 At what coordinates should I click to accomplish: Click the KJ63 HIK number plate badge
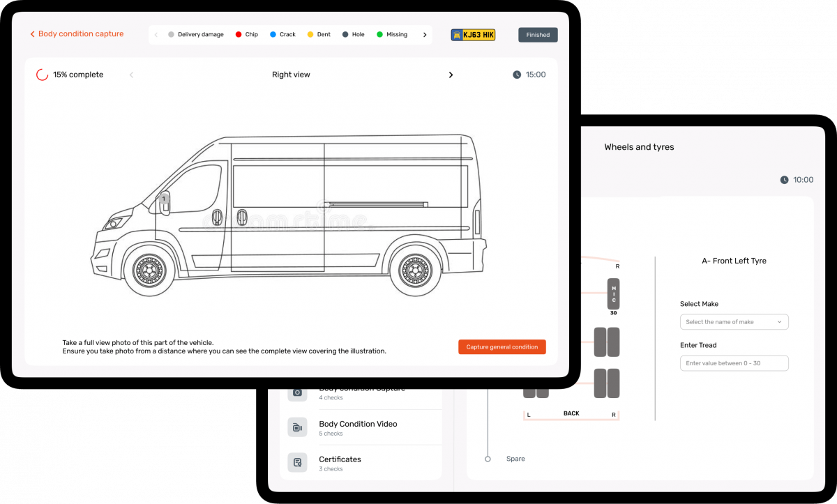[473, 34]
